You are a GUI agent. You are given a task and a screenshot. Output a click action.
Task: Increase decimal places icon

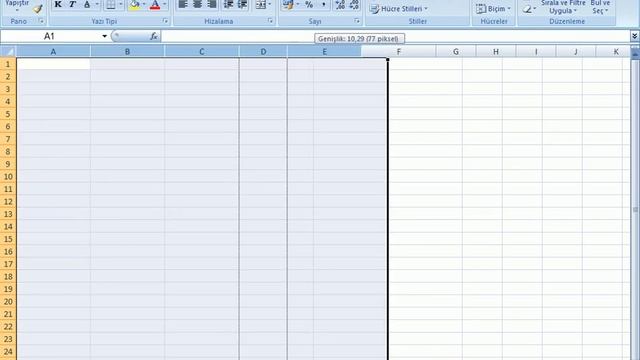340,4
